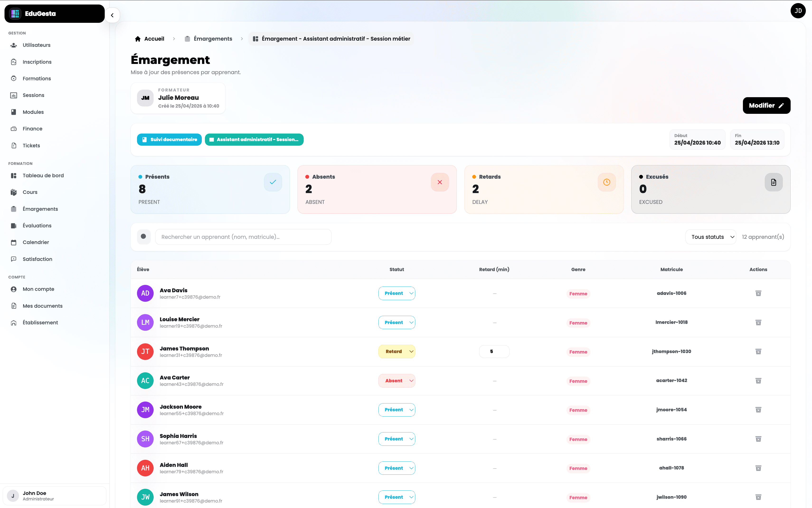812x508 pixels.
Task: Open the JD user avatar menu
Action: 798,11
